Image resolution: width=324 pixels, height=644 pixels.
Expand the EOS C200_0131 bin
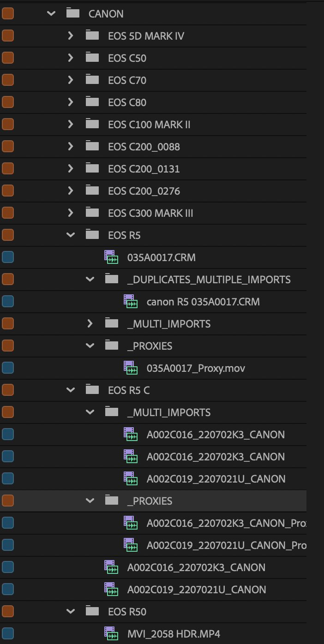(x=70, y=168)
